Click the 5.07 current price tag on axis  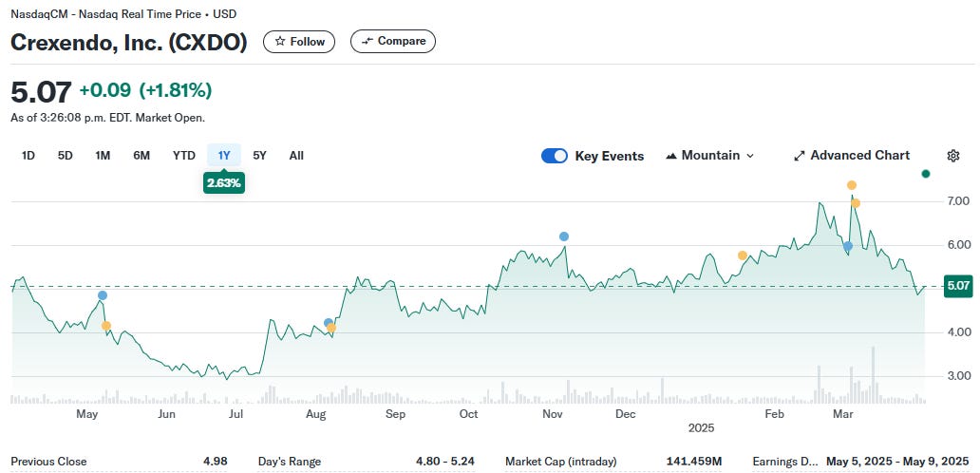958,286
